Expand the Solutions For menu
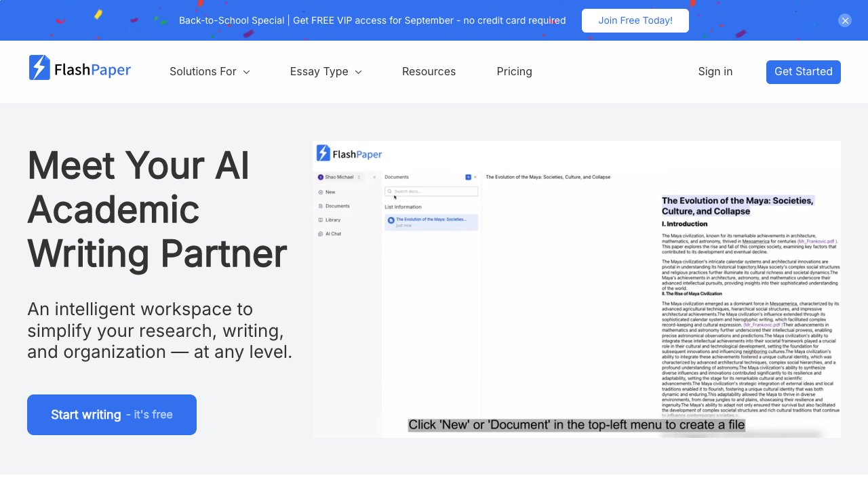 pos(210,71)
